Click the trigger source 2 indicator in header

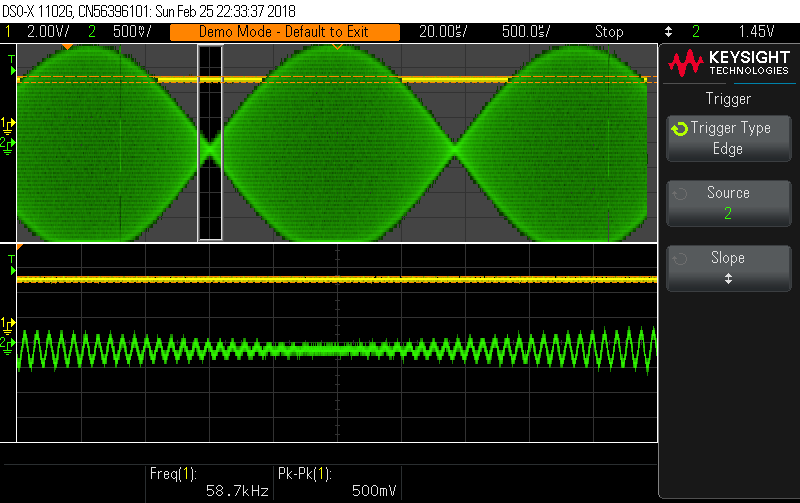[x=696, y=32]
